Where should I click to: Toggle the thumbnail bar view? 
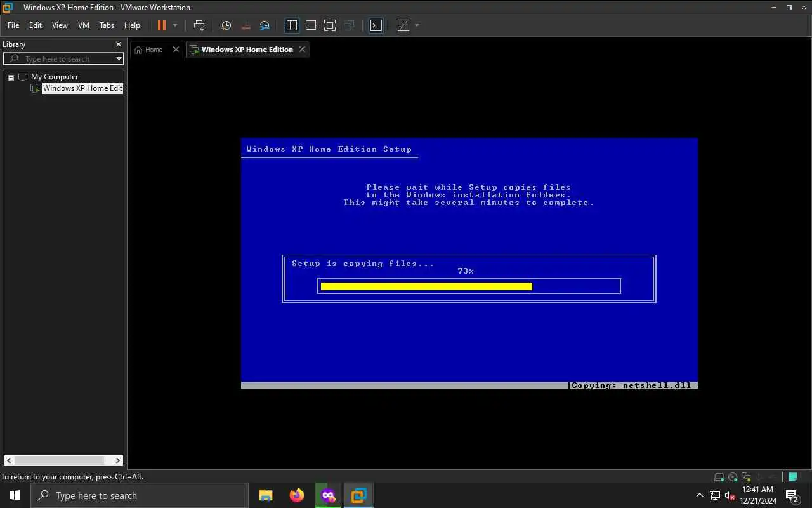(x=311, y=25)
